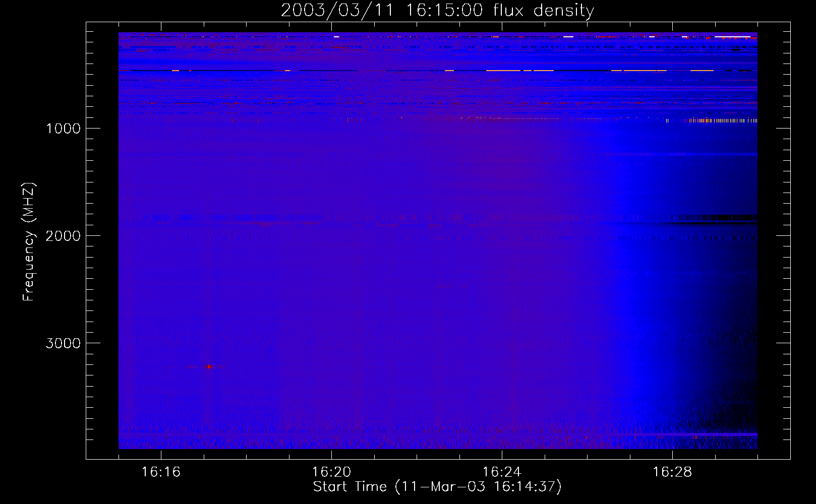Select the '2000' frequency axis label
816x504 pixels.
coord(63,236)
